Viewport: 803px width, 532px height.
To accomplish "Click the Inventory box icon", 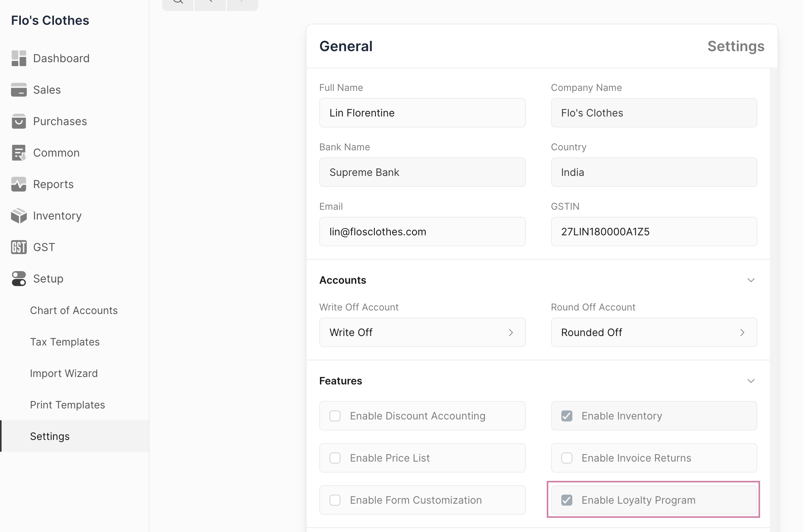I will tap(19, 216).
